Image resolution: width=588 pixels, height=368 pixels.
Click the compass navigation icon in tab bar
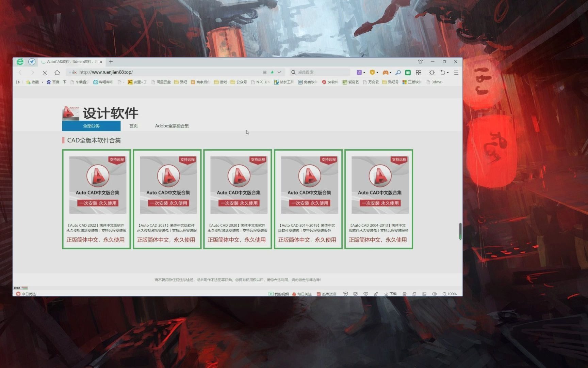tap(32, 62)
